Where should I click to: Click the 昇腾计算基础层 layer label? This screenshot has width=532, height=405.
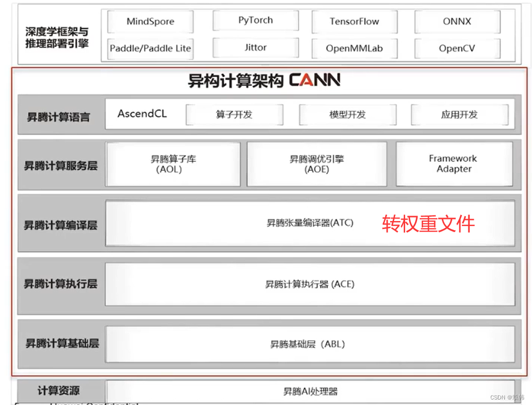pyautogui.click(x=62, y=343)
